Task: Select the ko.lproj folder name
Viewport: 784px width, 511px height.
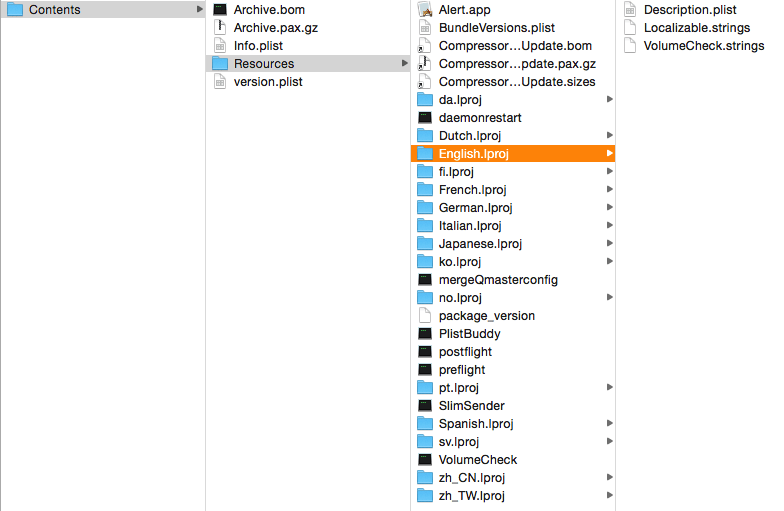Action: tap(460, 262)
